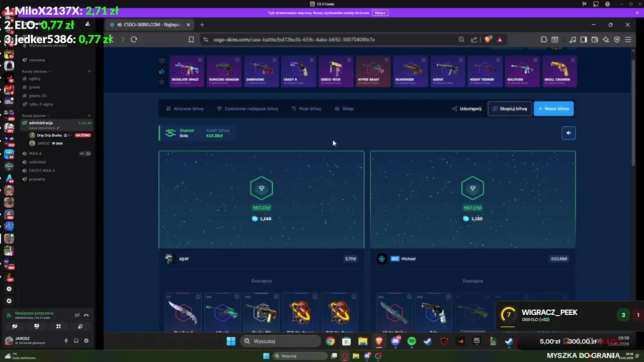Select the star filter beside drop feed

pyautogui.click(x=162, y=82)
